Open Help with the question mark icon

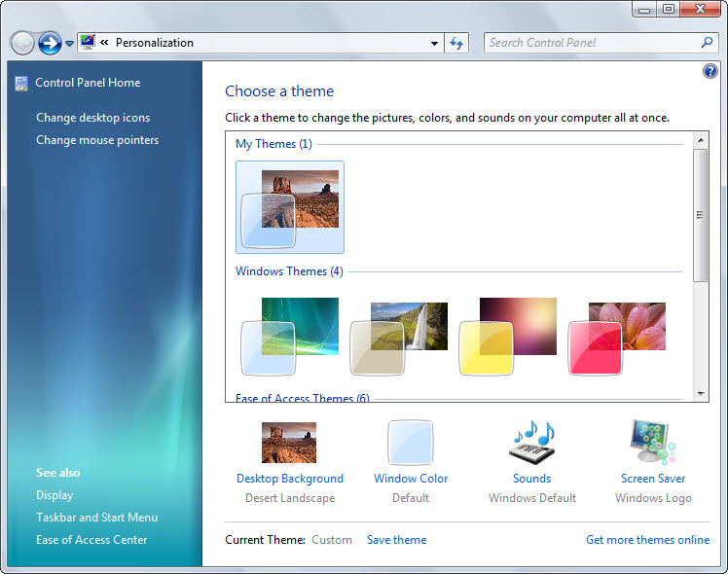(x=710, y=71)
